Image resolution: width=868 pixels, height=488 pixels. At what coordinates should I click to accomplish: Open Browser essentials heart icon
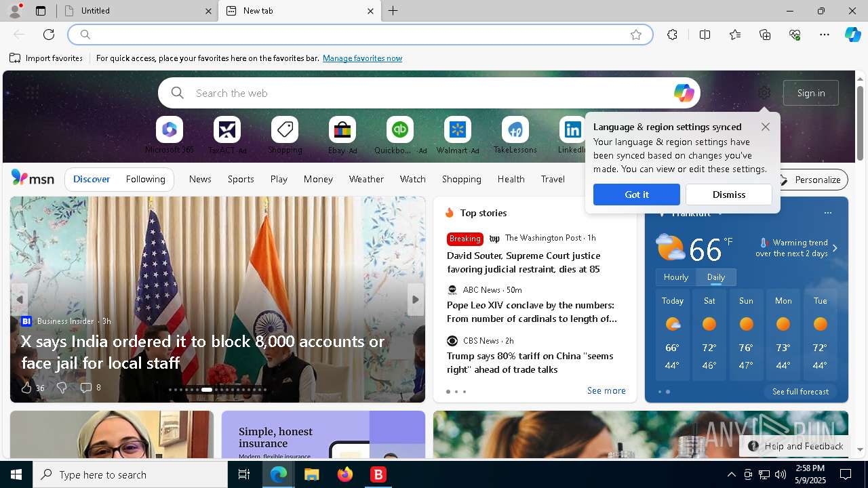[795, 35]
